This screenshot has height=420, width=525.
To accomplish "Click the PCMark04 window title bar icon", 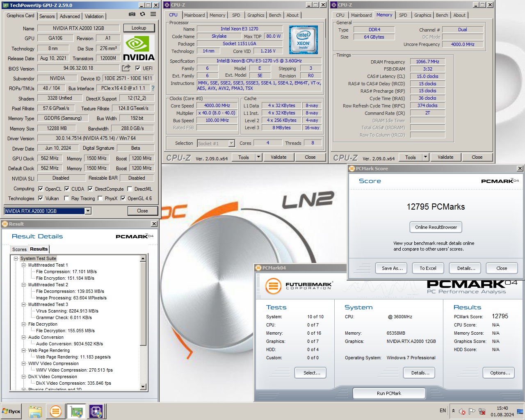I will click(x=258, y=268).
